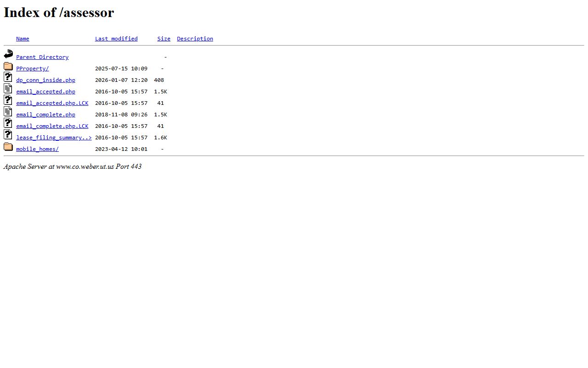Open the email_accepted.php file link
This screenshot has width=588, height=368.
click(45, 92)
